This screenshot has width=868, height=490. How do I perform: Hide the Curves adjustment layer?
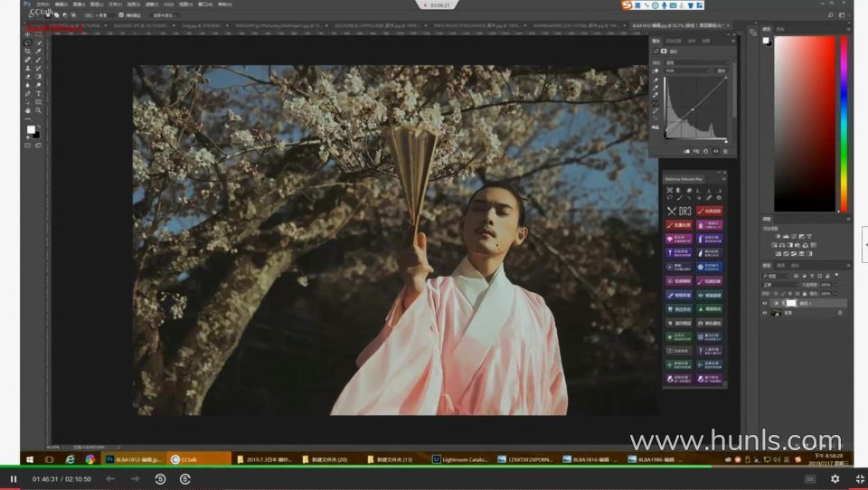click(x=765, y=304)
